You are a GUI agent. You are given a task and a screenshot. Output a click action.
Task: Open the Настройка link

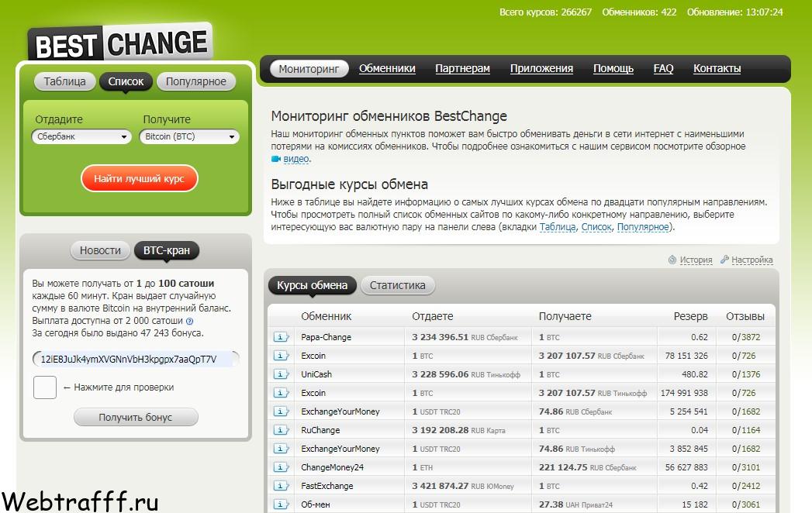tap(752, 260)
